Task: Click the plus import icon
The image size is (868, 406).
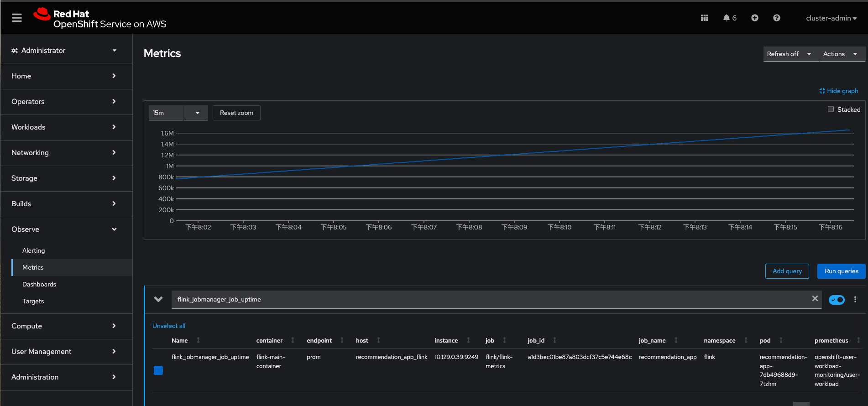Action: point(755,18)
